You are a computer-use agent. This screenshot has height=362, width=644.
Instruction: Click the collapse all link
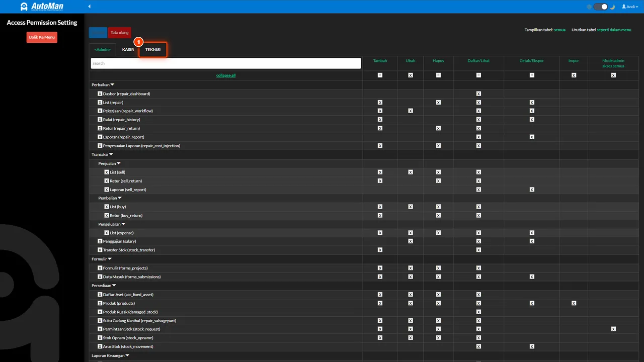[x=226, y=75]
